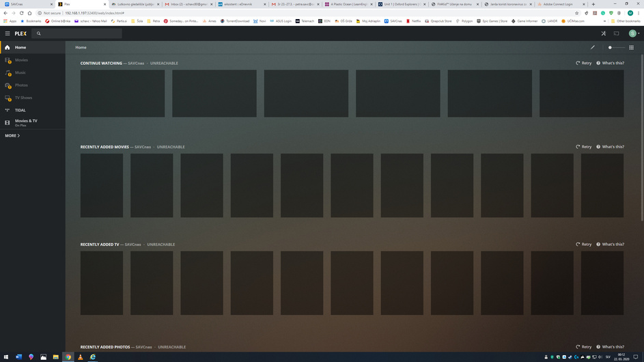Click the CONTINUE WATCHING heading

pos(101,64)
